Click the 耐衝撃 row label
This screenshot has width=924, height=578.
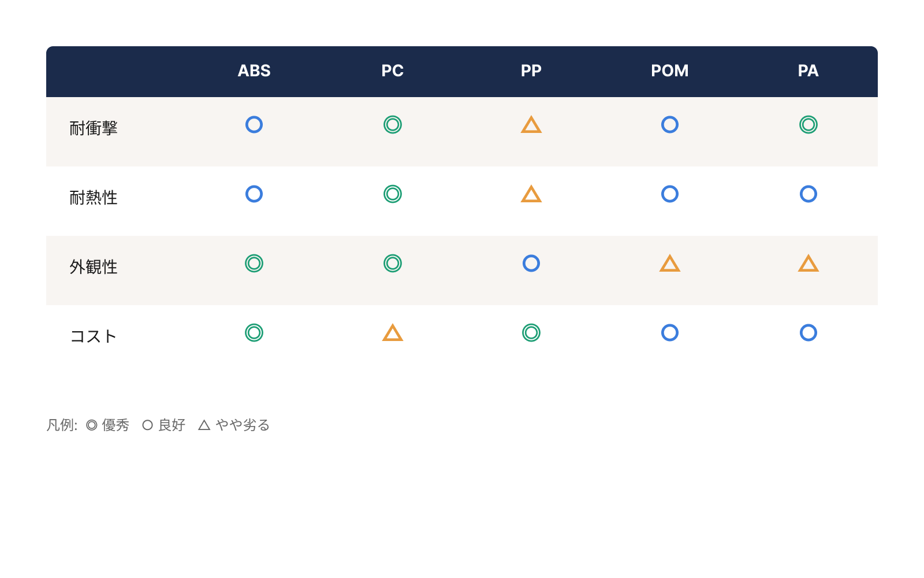[94, 128]
